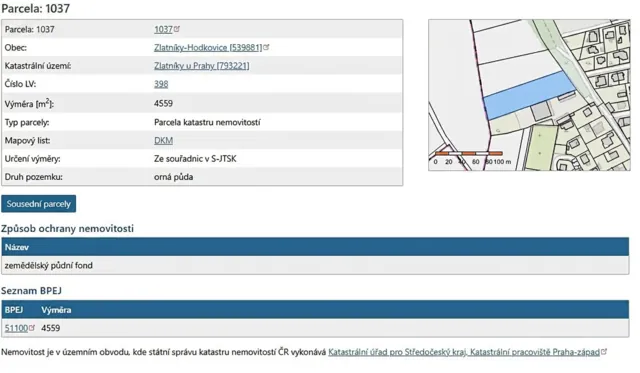Click external link icon after Zlatníky-Hodkovice
Viewport: 640px width, 373px height.
tap(266, 47)
